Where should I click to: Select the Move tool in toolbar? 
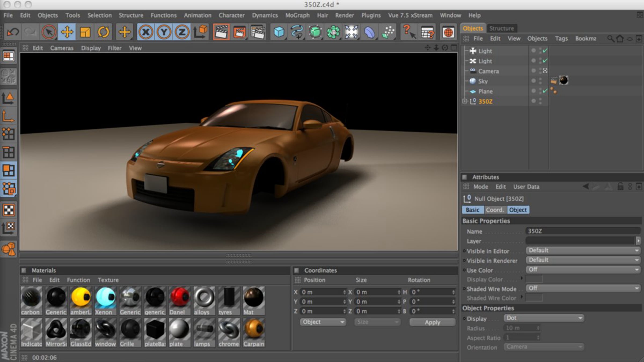pyautogui.click(x=67, y=32)
